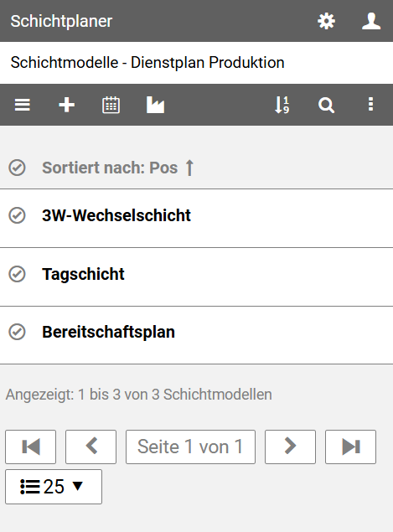Open the three-dot more options menu
393x532 pixels.
coord(370,104)
